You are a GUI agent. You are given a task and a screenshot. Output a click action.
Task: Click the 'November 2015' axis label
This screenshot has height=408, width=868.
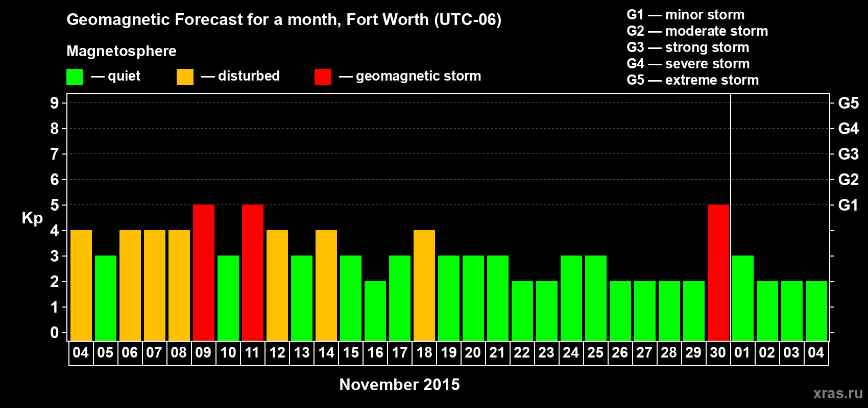(399, 385)
